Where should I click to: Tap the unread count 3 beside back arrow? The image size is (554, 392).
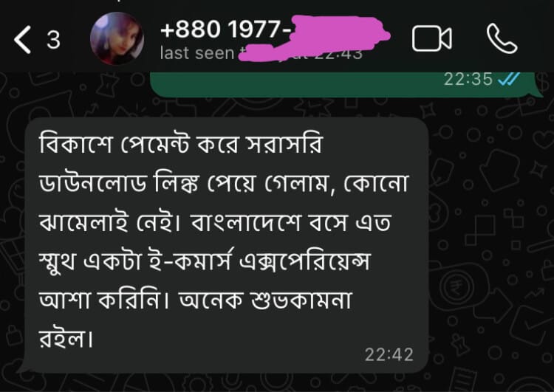coord(53,40)
